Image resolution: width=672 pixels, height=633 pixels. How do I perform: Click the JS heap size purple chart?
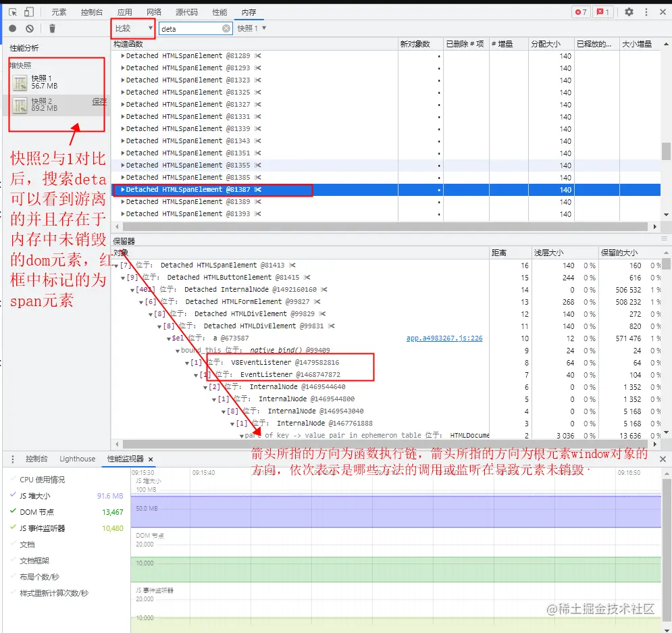(x=396, y=511)
